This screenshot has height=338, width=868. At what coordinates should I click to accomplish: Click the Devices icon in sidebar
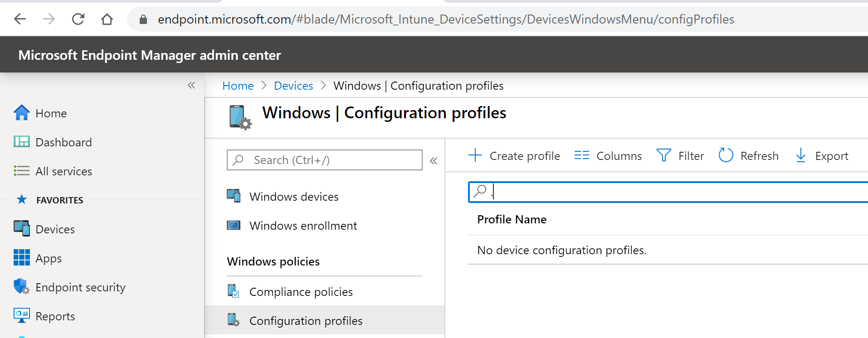(21, 228)
